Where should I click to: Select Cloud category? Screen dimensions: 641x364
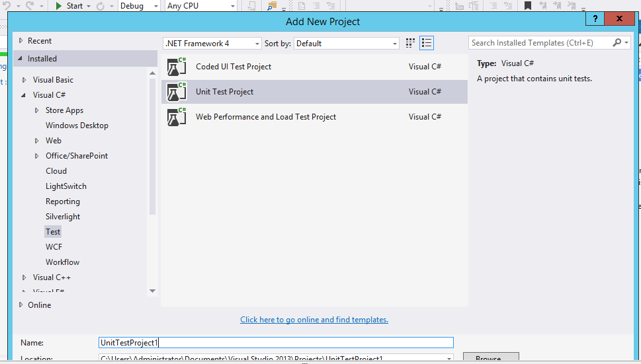56,171
